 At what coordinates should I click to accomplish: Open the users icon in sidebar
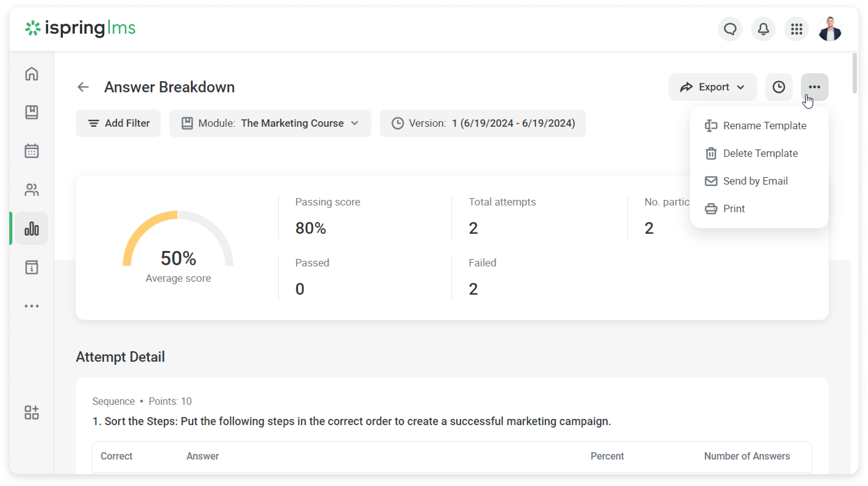(32, 190)
